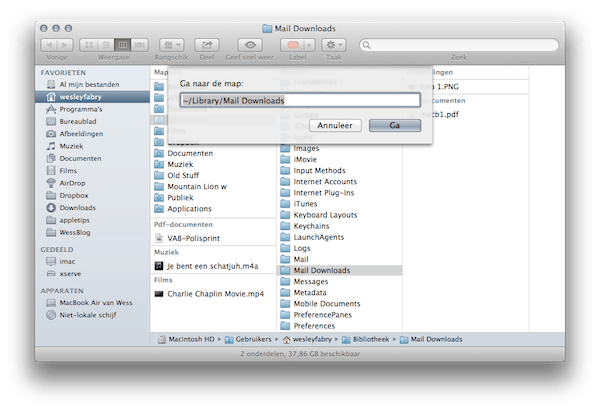Select Mobile Documents folder

pos(339,304)
